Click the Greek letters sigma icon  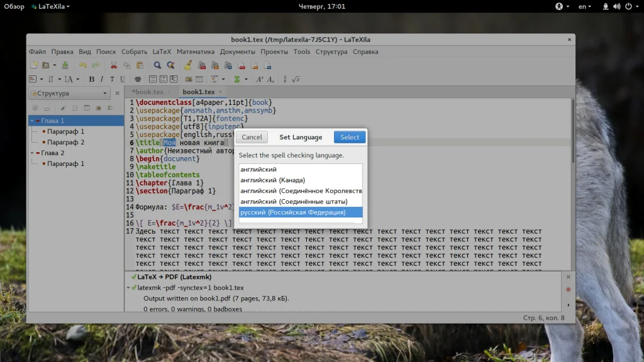237,79
